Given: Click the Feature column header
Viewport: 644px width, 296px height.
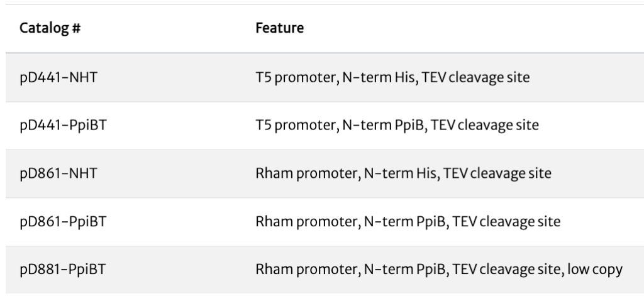Looking at the screenshot, I should point(280,28).
